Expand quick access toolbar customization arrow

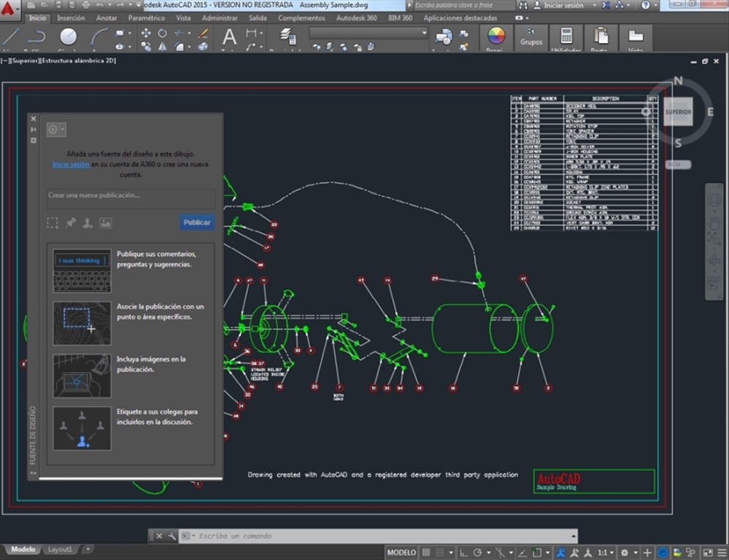coord(139,5)
